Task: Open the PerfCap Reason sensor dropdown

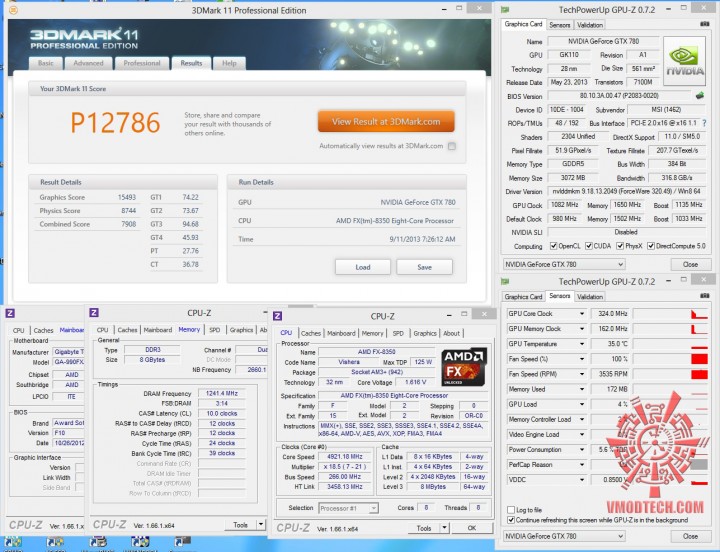Action: coord(582,465)
